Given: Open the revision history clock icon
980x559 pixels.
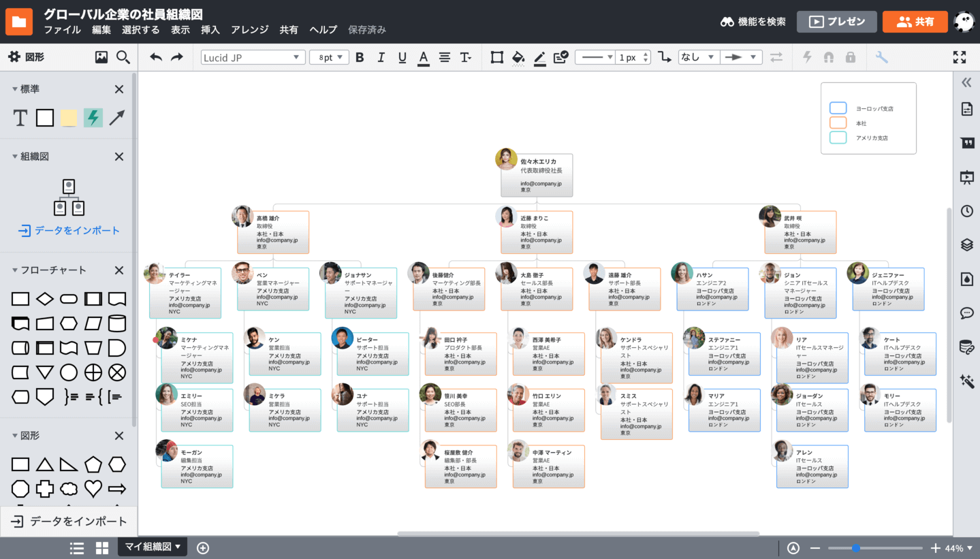Looking at the screenshot, I should coord(966,211).
